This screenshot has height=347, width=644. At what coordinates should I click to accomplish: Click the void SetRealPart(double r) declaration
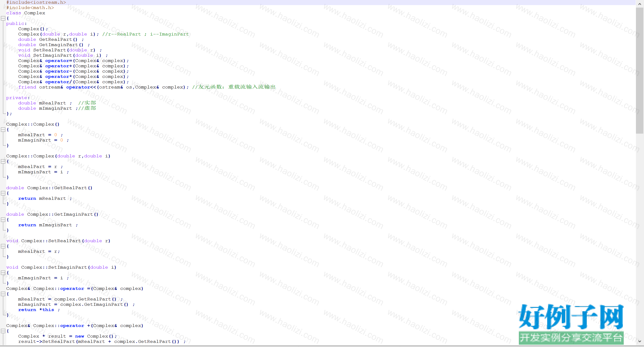click(x=60, y=50)
